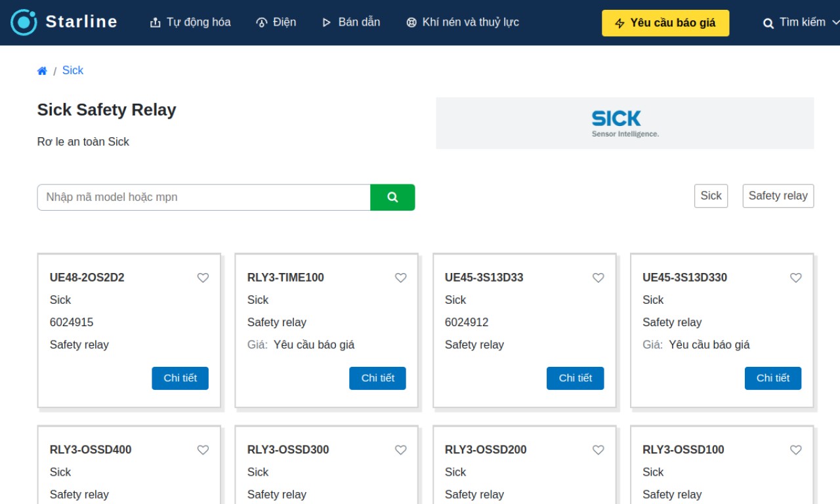840x504 pixels.
Task: Click the Starline logo icon
Action: 24,22
